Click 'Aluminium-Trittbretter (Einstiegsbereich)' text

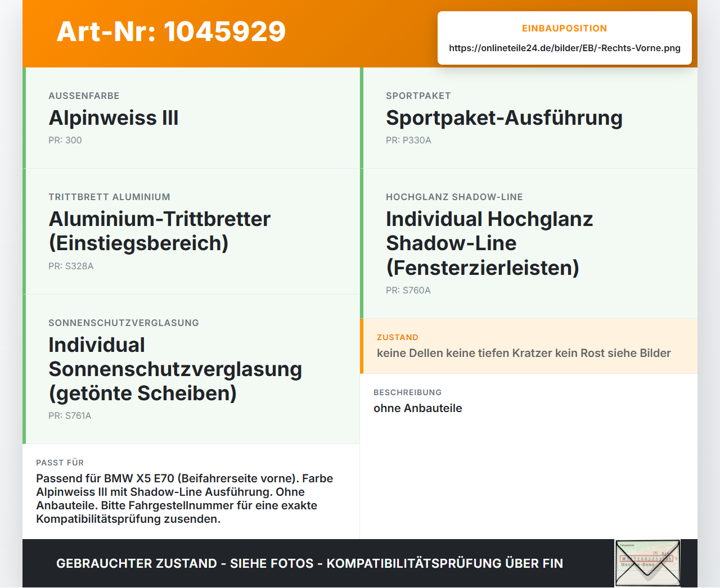pyautogui.click(x=160, y=231)
